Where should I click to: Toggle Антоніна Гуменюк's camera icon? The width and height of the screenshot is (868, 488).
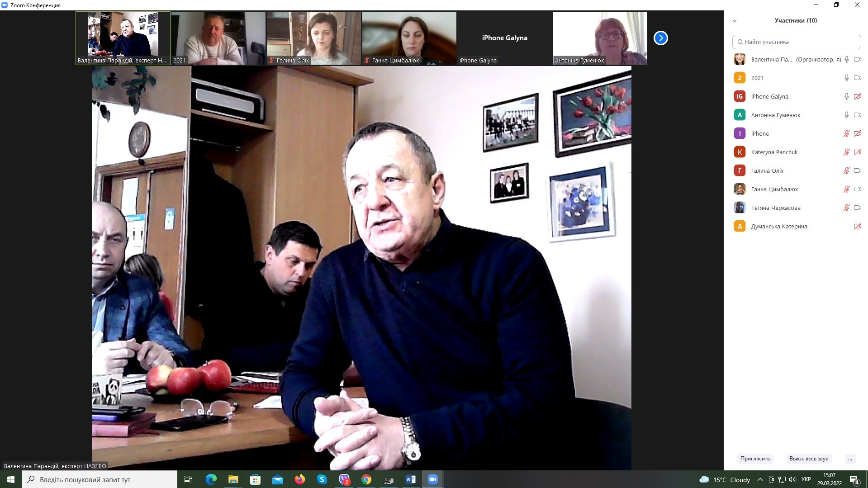(x=858, y=115)
